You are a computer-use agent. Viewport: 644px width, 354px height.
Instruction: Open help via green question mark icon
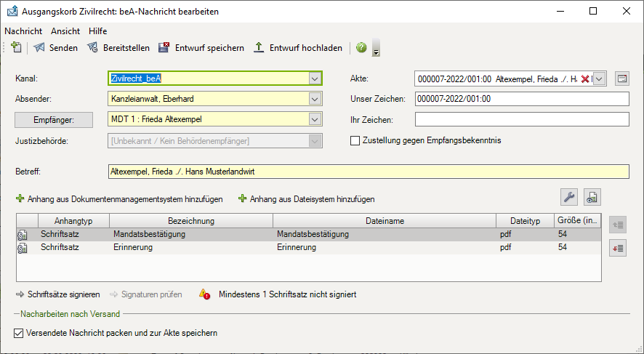pos(361,48)
